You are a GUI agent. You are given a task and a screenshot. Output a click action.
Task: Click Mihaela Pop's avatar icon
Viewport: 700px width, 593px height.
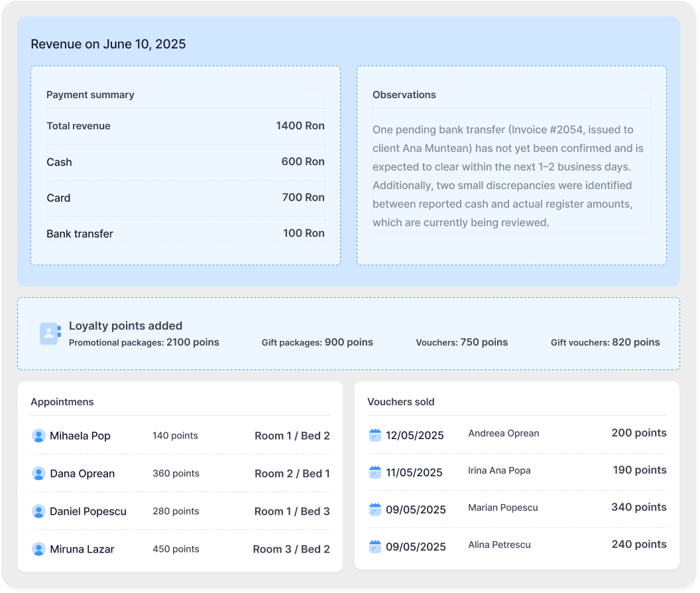pyautogui.click(x=38, y=436)
